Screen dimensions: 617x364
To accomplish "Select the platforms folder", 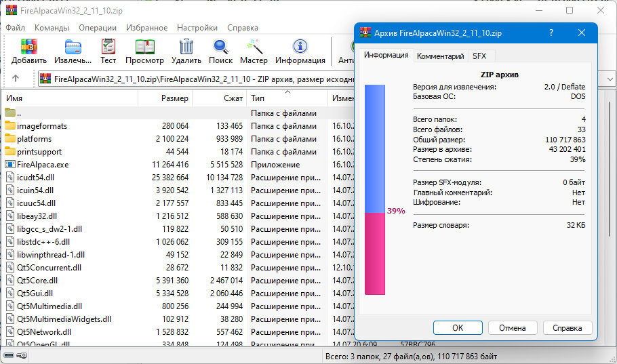I will [39, 138].
